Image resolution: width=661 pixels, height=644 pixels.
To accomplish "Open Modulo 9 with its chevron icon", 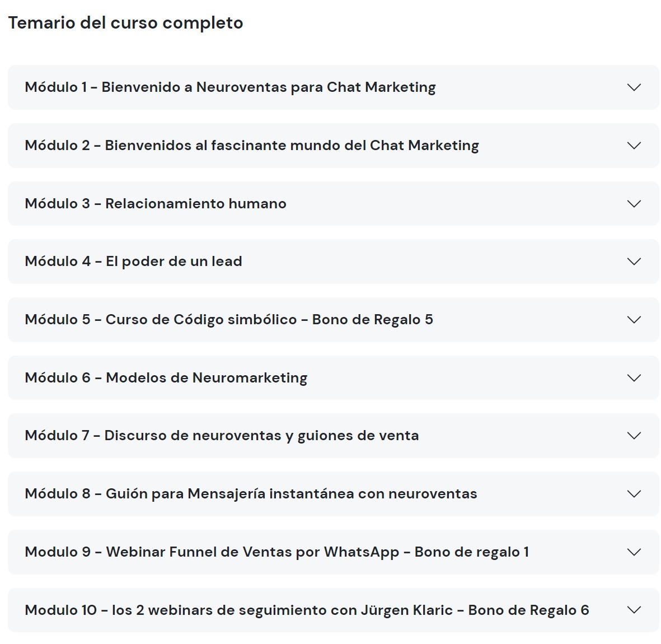I will click(634, 552).
